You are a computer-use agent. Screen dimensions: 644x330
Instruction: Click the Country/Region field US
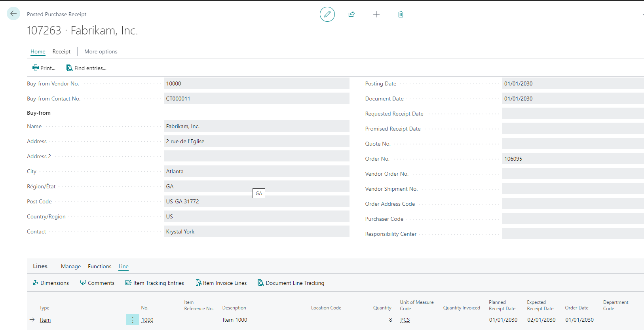click(x=257, y=216)
